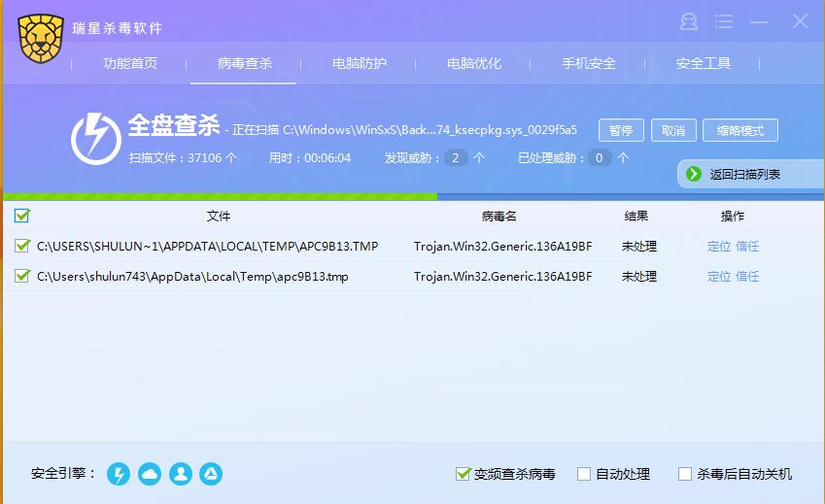Image resolution: width=825 pixels, height=504 pixels.
Task: Click the 瑞星杀毒软件 title text
Action: [117, 28]
